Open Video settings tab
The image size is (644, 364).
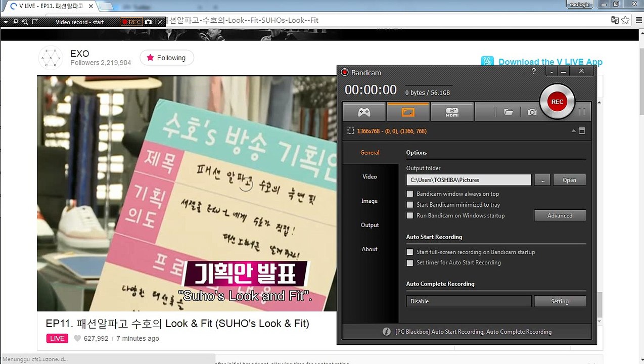click(370, 176)
